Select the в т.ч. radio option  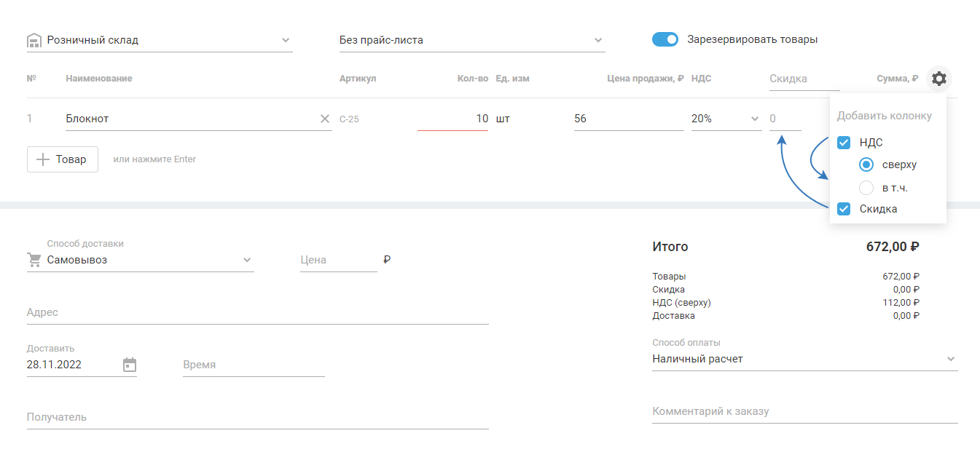pos(866,188)
